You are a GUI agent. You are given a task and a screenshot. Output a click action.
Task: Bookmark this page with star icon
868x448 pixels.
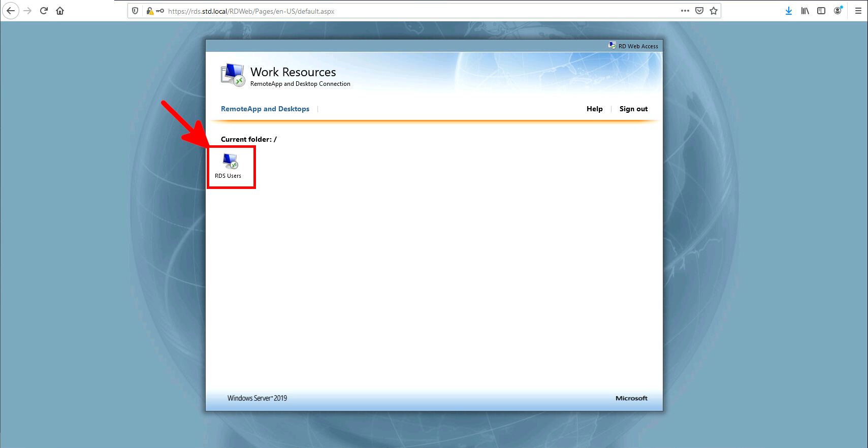tap(714, 11)
